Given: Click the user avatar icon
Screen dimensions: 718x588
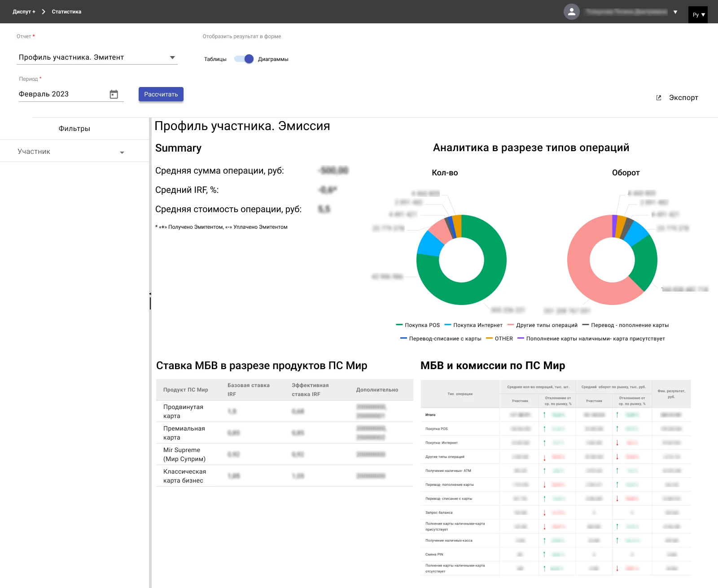Looking at the screenshot, I should tap(571, 12).
